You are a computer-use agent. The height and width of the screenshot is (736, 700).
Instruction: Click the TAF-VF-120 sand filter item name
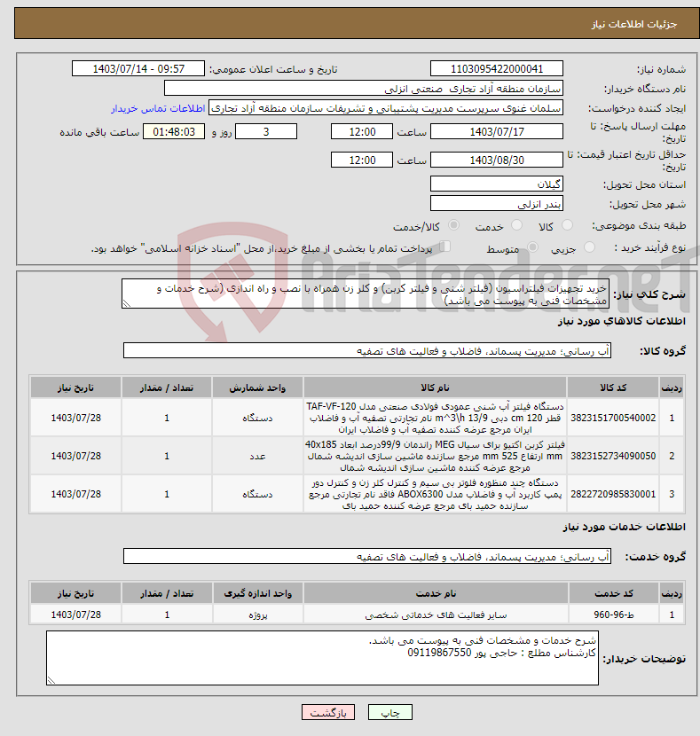pos(435,418)
